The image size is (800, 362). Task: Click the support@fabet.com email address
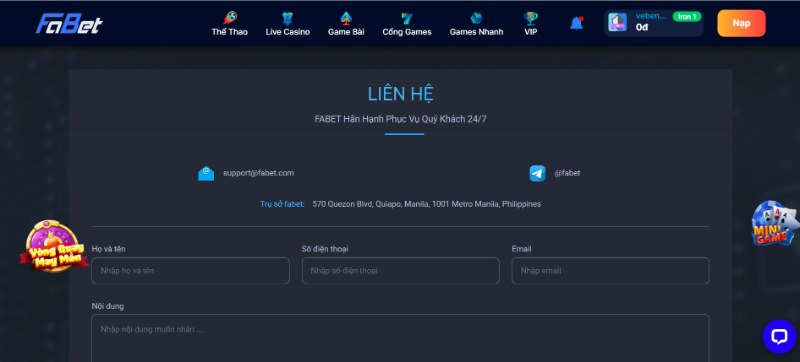(259, 173)
